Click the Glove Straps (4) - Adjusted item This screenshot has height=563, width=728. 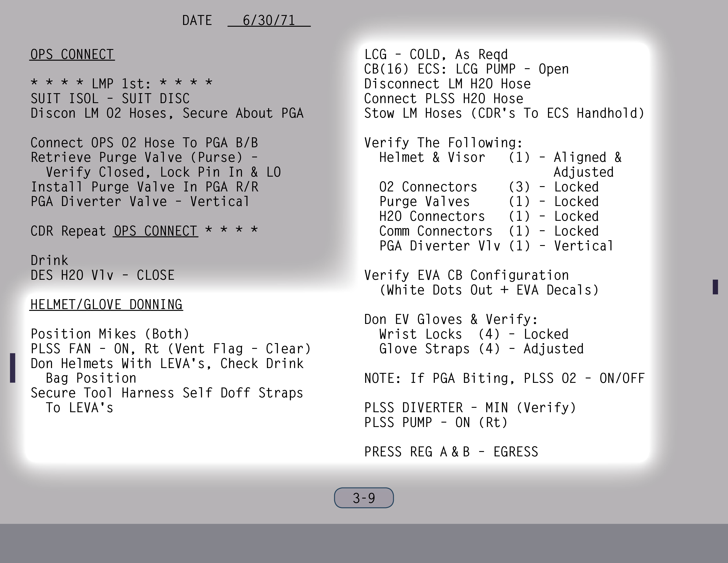click(481, 349)
